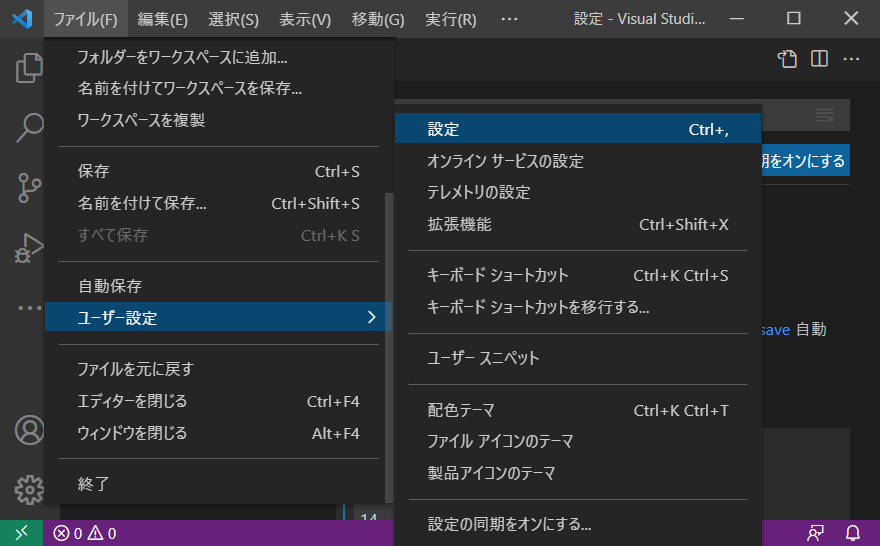The height and width of the screenshot is (546, 880).
Task: Click the blue 'save' link text
Action: pos(776,329)
